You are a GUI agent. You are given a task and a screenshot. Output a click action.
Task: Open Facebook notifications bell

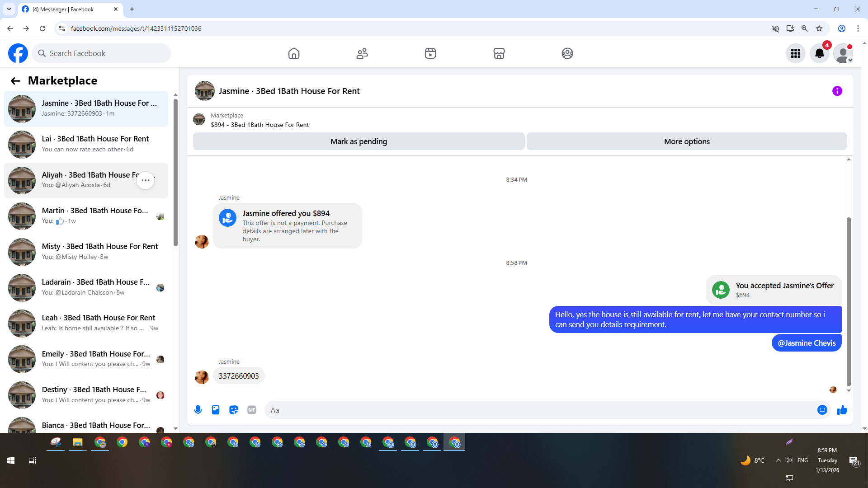tap(819, 53)
